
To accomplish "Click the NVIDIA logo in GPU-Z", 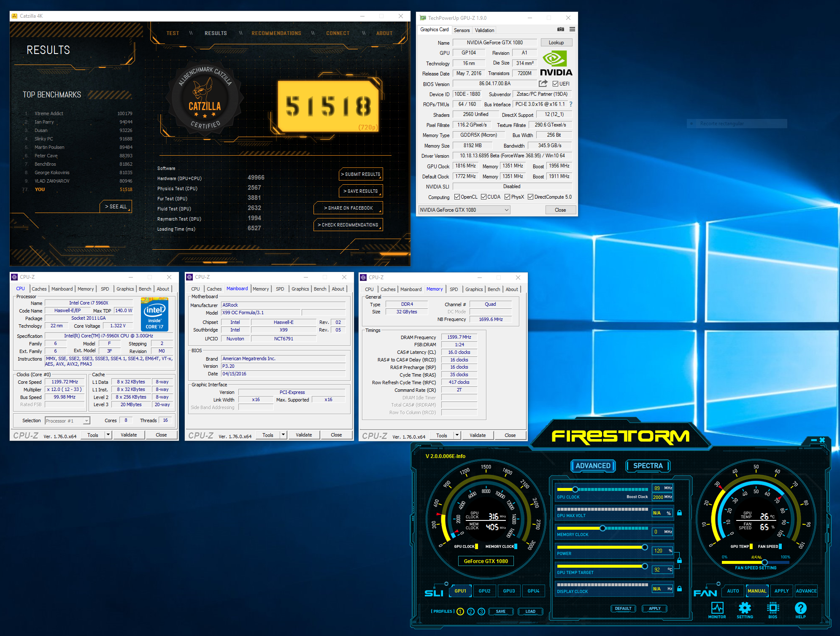I will point(556,63).
